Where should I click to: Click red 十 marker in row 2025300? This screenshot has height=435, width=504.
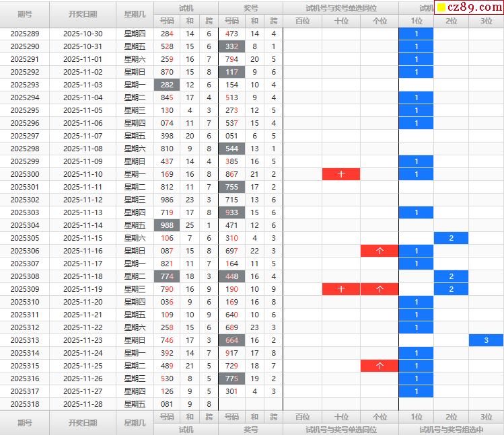[x=341, y=174]
